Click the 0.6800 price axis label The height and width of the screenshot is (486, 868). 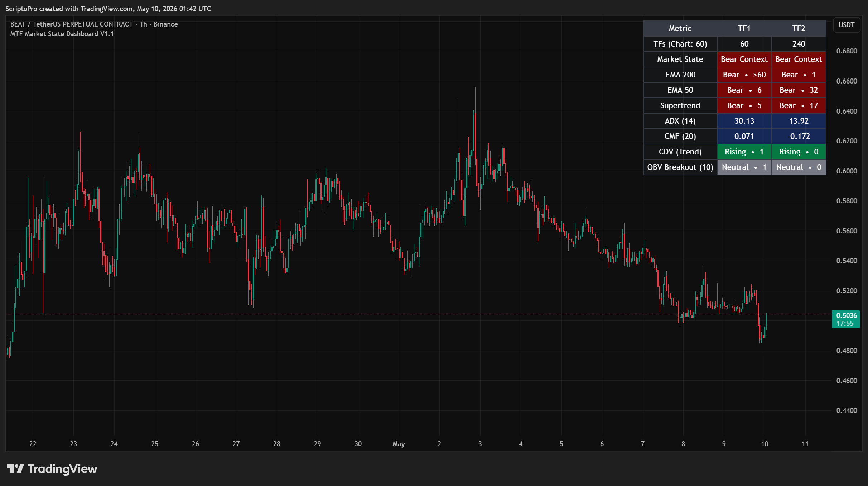point(847,51)
